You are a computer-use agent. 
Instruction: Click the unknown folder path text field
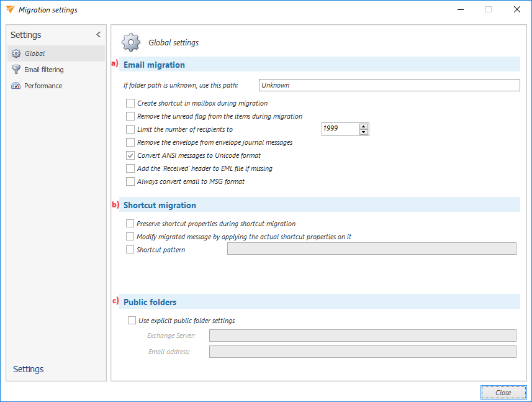(389, 85)
